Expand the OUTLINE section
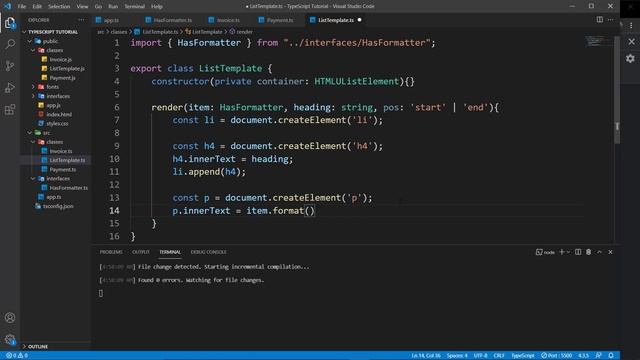The width and height of the screenshot is (640, 360). pyautogui.click(x=38, y=347)
